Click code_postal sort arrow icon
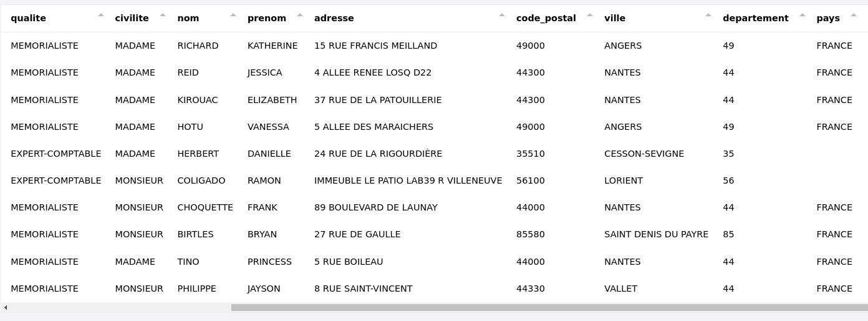 [x=590, y=15]
